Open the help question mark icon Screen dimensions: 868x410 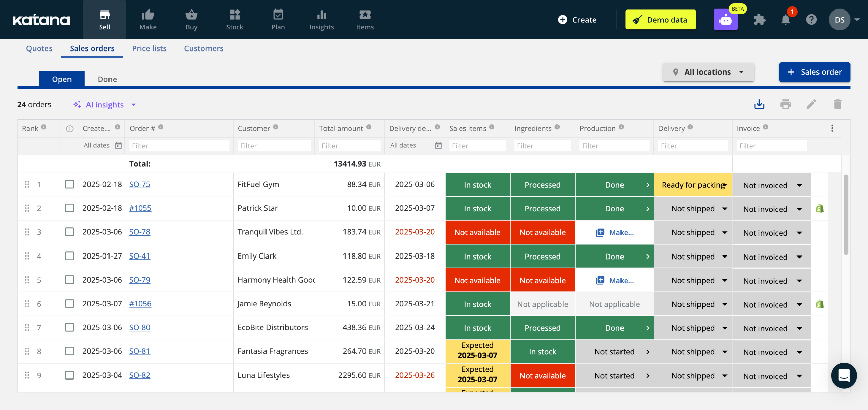[x=811, y=20]
